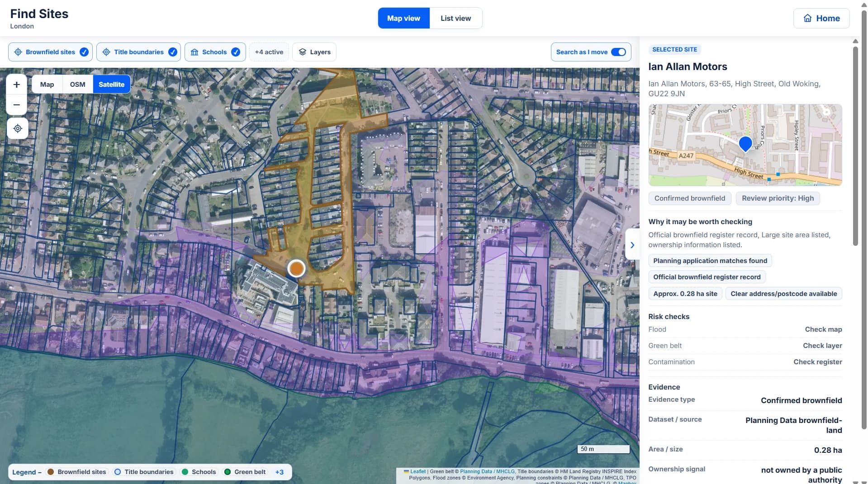The image size is (868, 484).
Task: Click Review priority: High badge
Action: [778, 198]
